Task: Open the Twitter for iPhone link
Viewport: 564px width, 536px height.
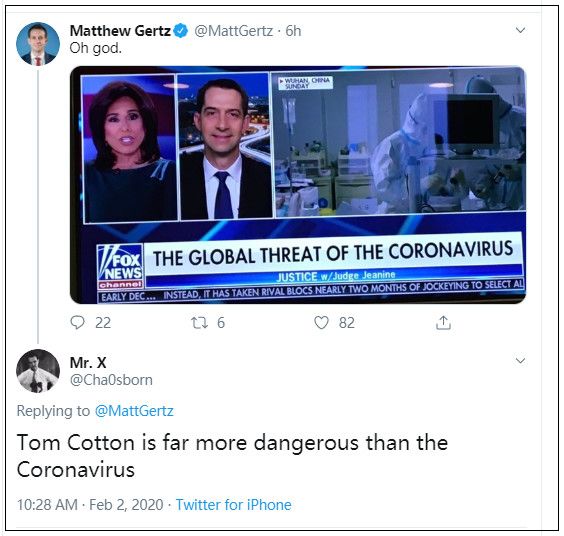Action: click(x=233, y=505)
